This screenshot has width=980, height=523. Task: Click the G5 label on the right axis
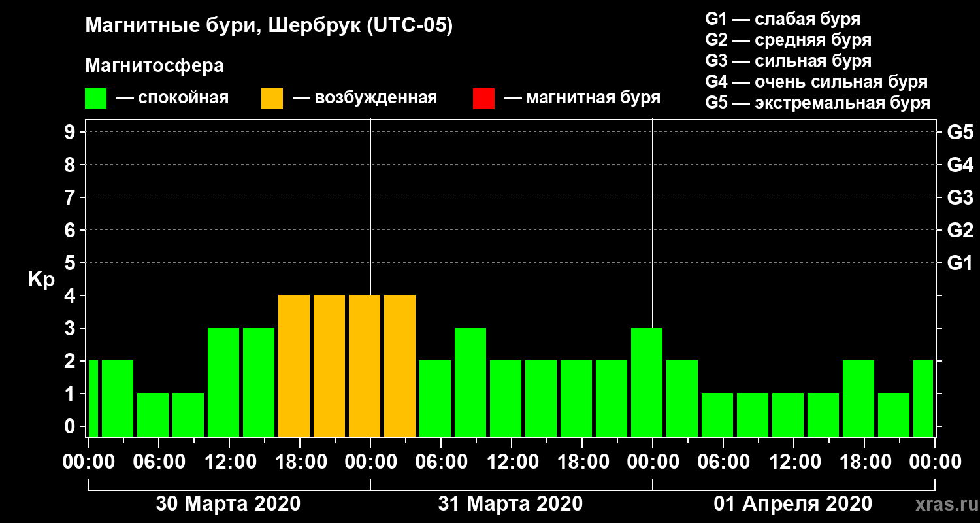pyautogui.click(x=960, y=132)
